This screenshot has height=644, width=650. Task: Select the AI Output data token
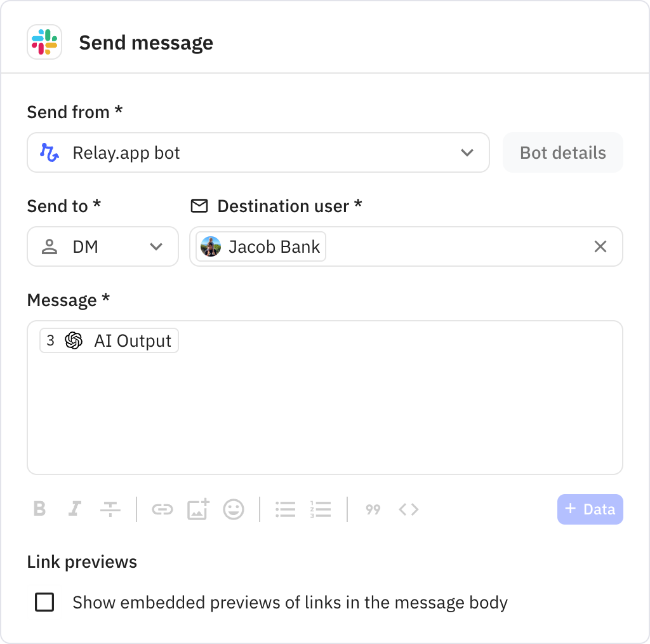click(108, 340)
